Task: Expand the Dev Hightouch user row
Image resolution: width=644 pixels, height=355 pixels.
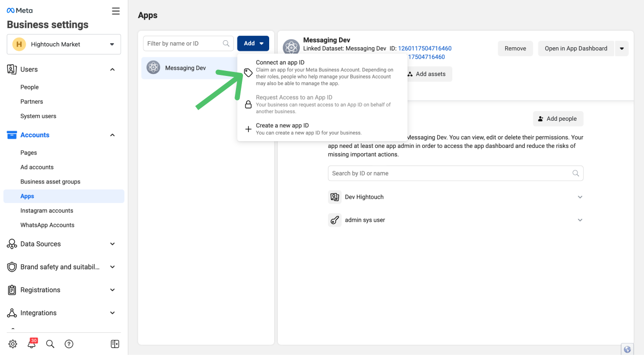Action: pyautogui.click(x=580, y=197)
